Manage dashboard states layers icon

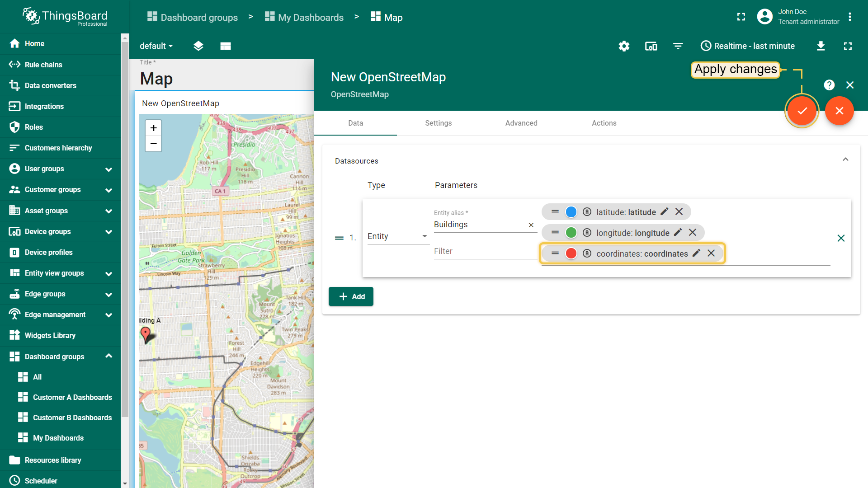tap(198, 46)
